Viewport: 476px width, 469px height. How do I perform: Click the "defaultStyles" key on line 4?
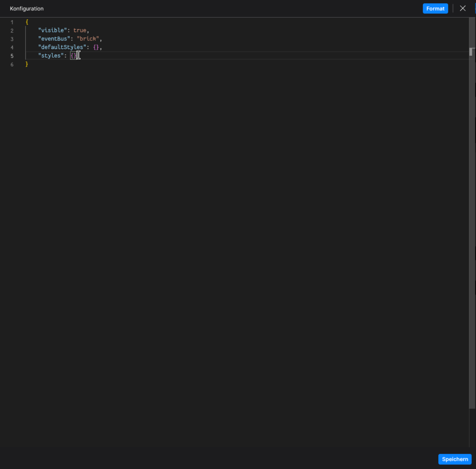click(61, 47)
